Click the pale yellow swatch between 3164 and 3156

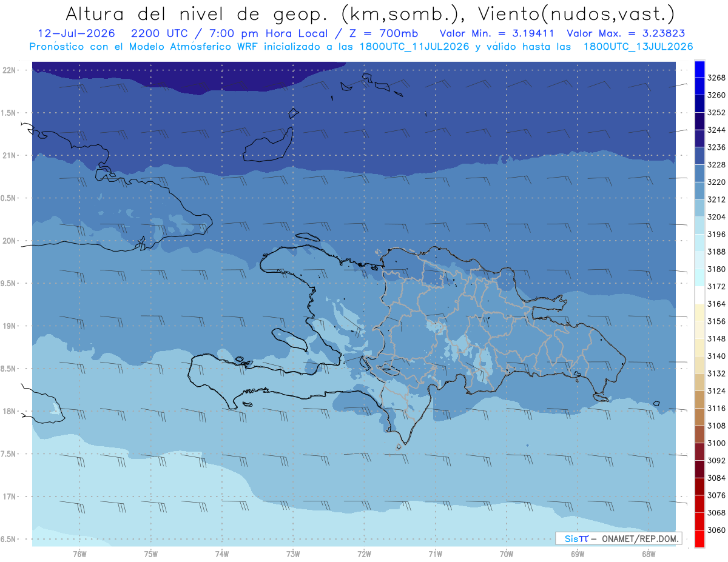click(699, 312)
